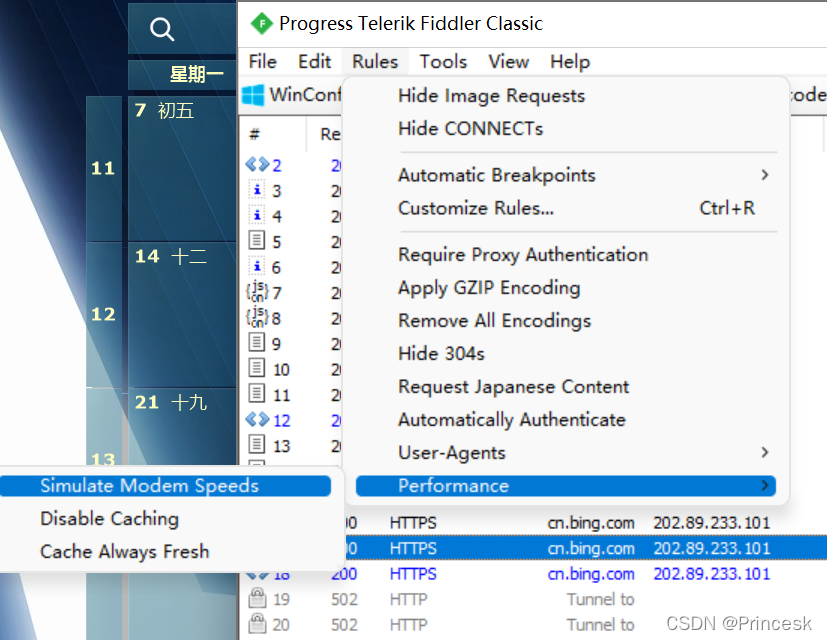Select session 11 document icon

pyautogui.click(x=257, y=394)
